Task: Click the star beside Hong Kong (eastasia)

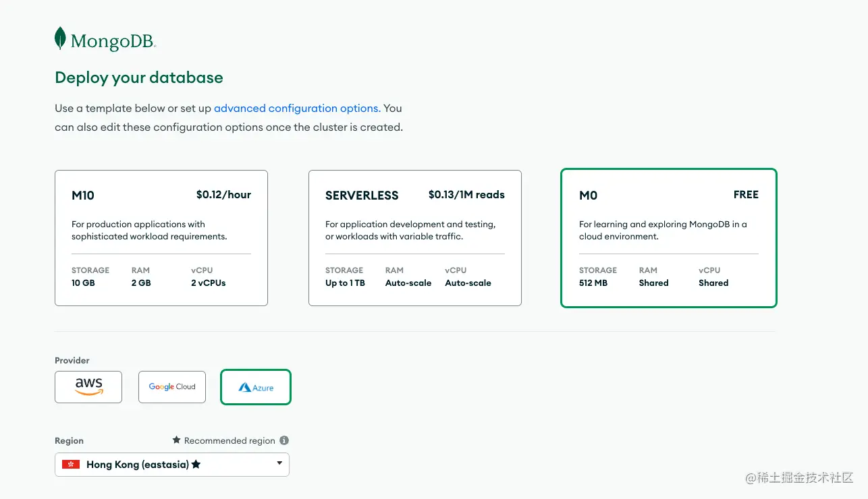Action: pos(196,465)
